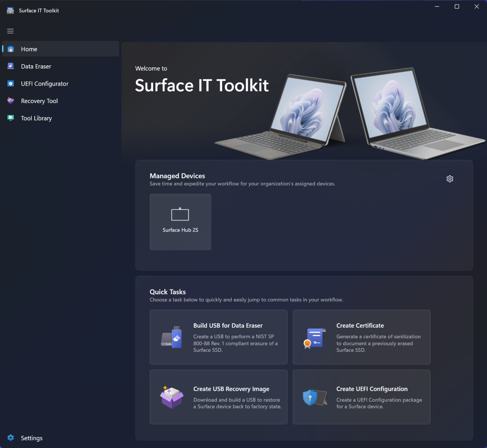This screenshot has height=448, width=487.
Task: Click the Build USB for Data Eraser icon
Action: pyautogui.click(x=172, y=337)
